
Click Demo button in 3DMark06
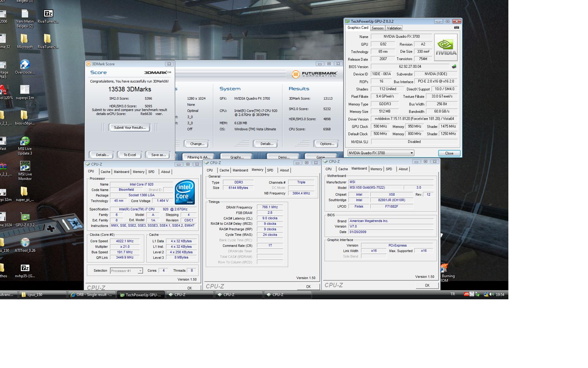click(x=284, y=157)
